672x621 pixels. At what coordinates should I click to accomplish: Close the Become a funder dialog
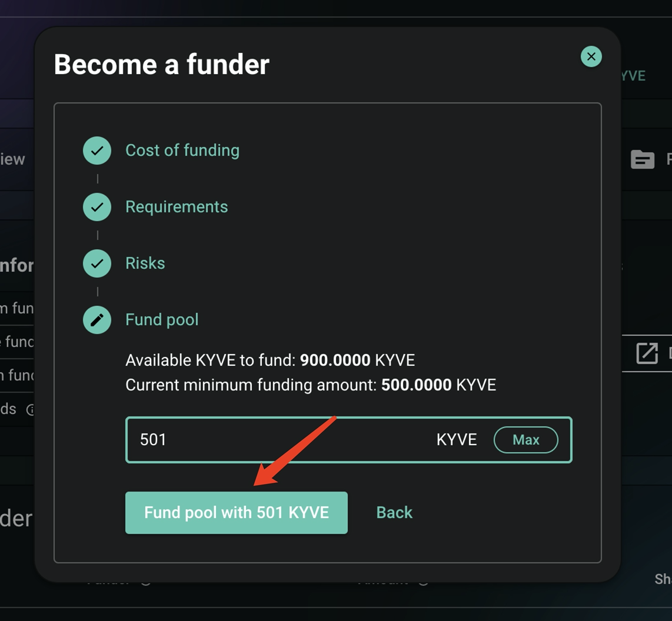(x=591, y=56)
